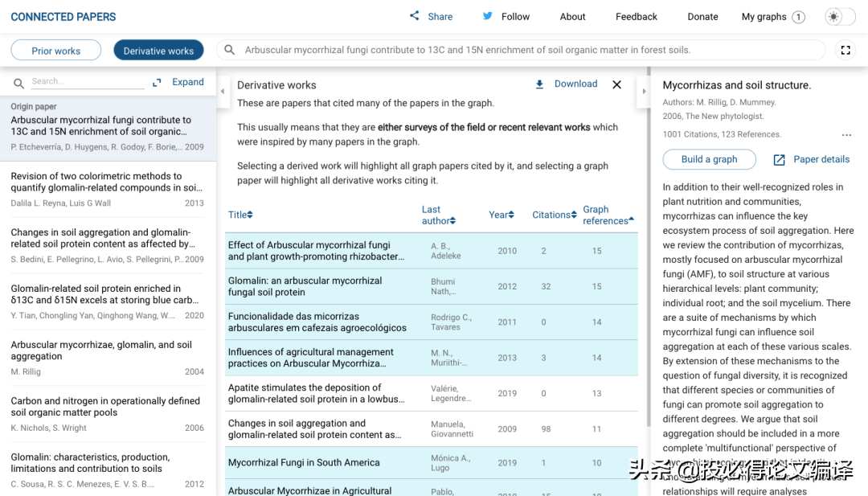The height and width of the screenshot is (496, 868).
Task: Select 'Arbuscular mycorrhizae, glomalin, and soil aggregation'
Action: [x=107, y=358]
